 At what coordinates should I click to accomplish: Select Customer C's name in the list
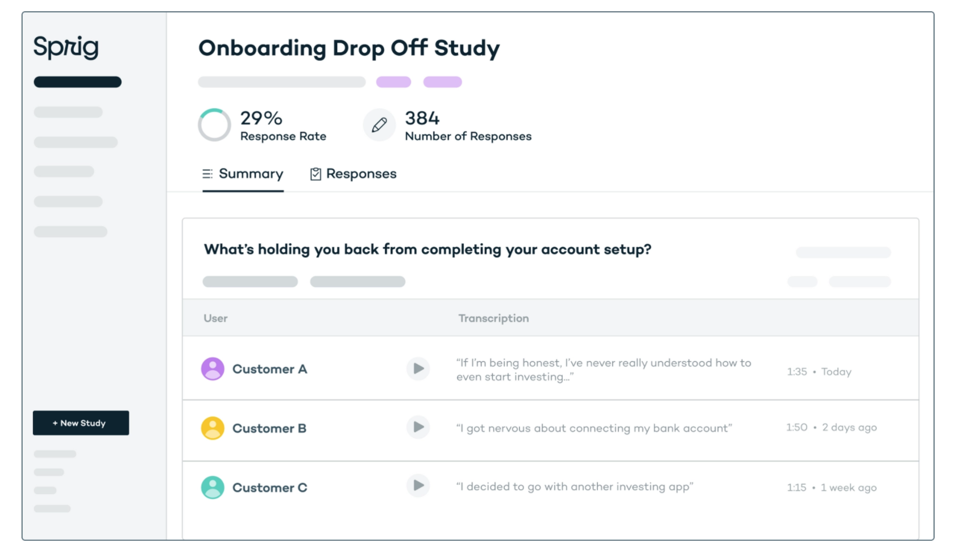[x=269, y=487]
